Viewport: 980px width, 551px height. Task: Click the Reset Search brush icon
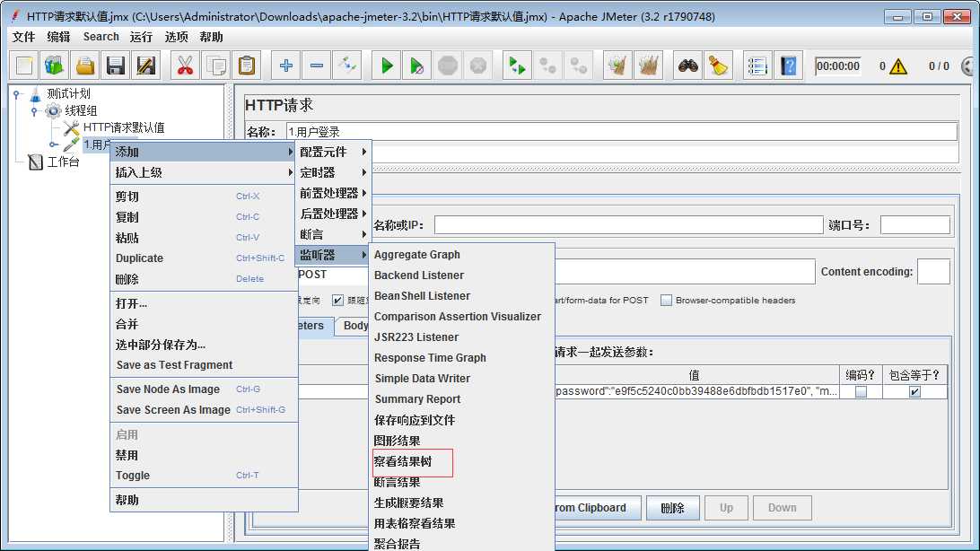point(718,66)
